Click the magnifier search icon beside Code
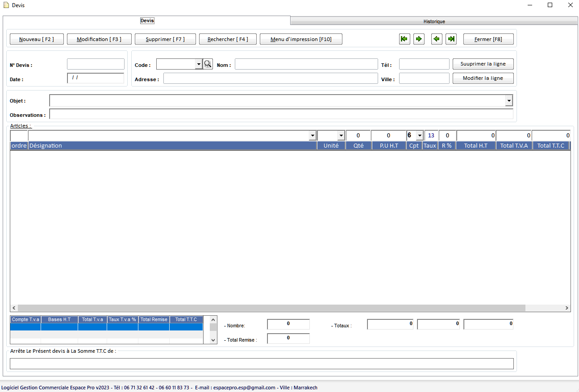 (x=208, y=64)
